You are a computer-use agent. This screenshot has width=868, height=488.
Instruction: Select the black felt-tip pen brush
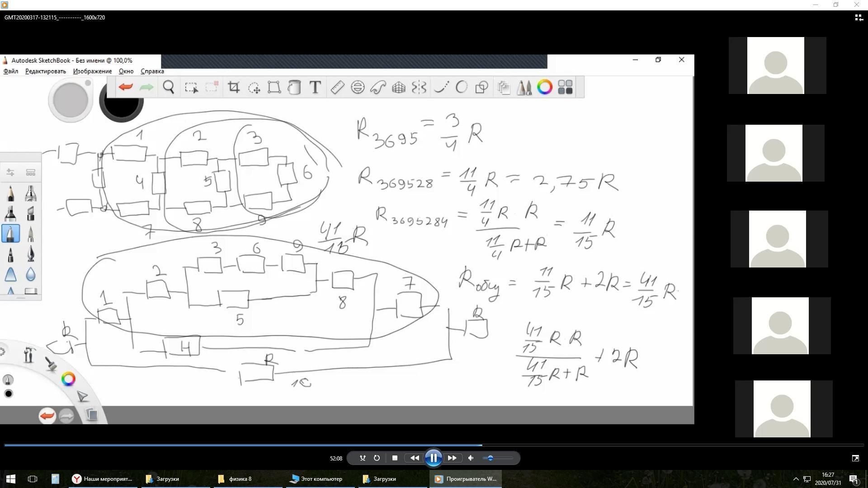point(10,254)
